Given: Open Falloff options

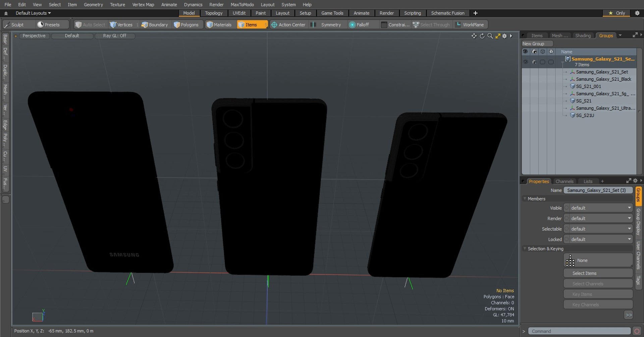Looking at the screenshot, I should pyautogui.click(x=362, y=25).
